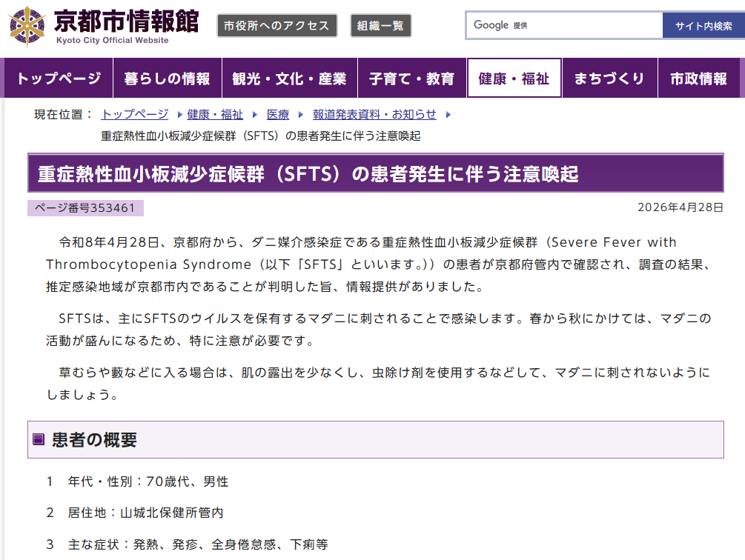Viewport: 745px width, 560px height.
Task: Click the ページ番号353461 label
Action: point(85,208)
